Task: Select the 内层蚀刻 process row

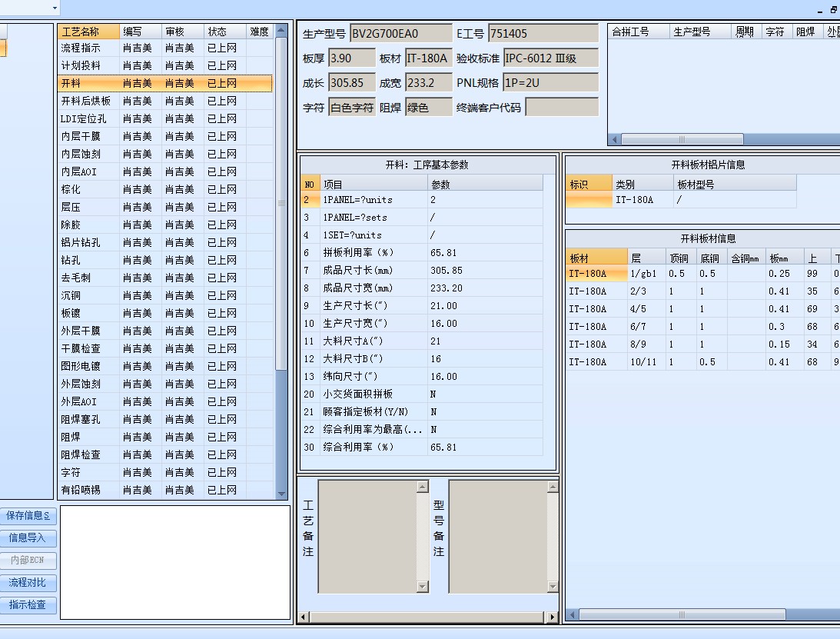Action: coord(165,155)
